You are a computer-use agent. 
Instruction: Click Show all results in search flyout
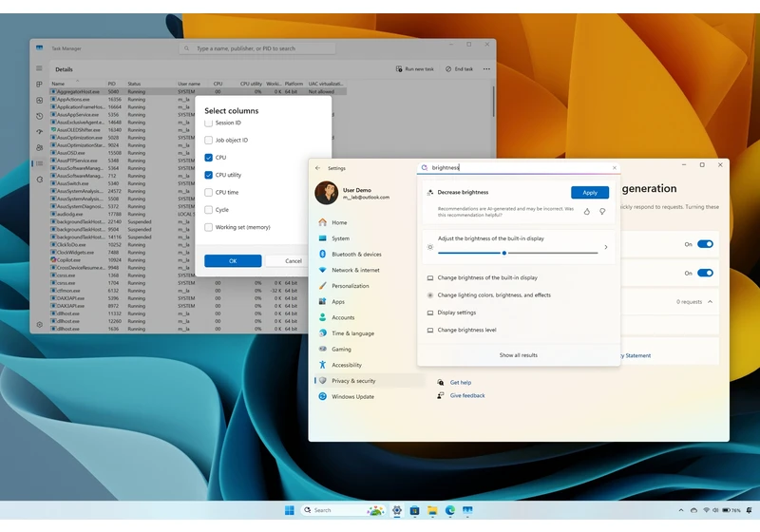[x=518, y=355]
